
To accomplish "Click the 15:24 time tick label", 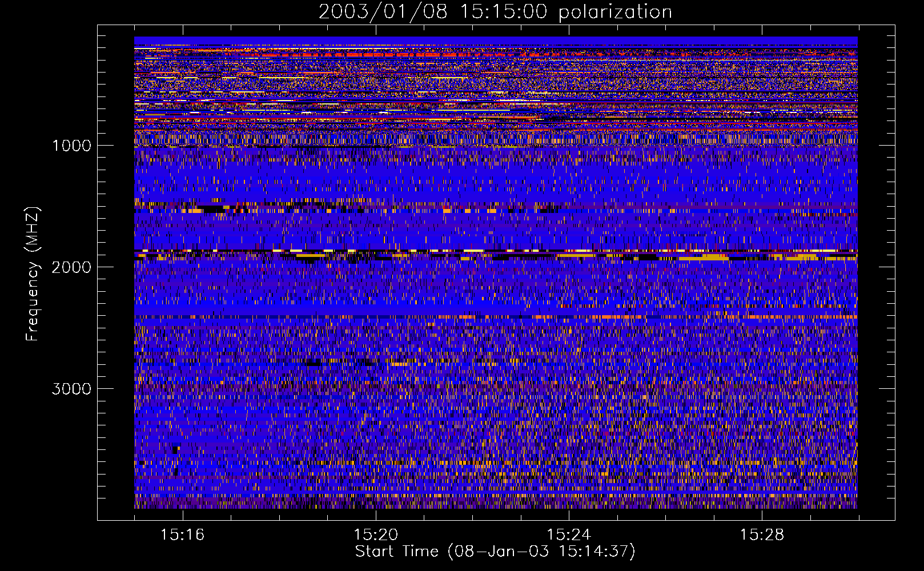I will click(x=569, y=534).
